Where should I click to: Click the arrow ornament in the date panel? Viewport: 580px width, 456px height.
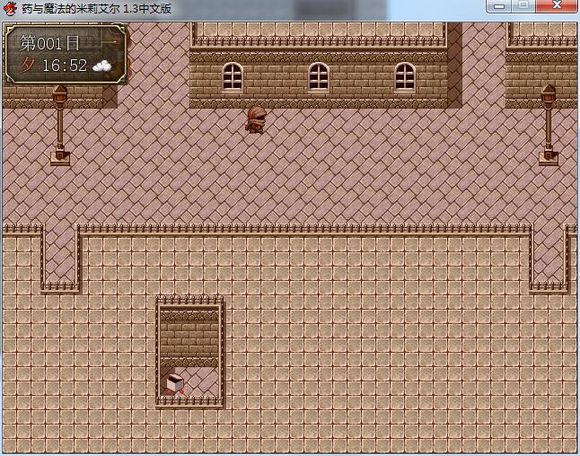[109, 42]
